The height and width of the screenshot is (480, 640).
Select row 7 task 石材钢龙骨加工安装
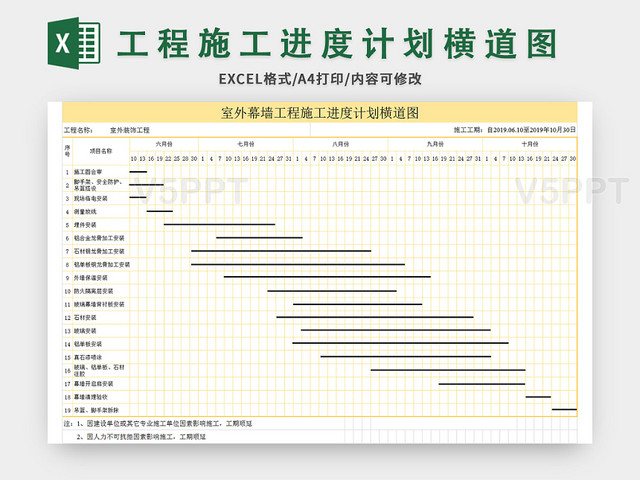point(99,251)
